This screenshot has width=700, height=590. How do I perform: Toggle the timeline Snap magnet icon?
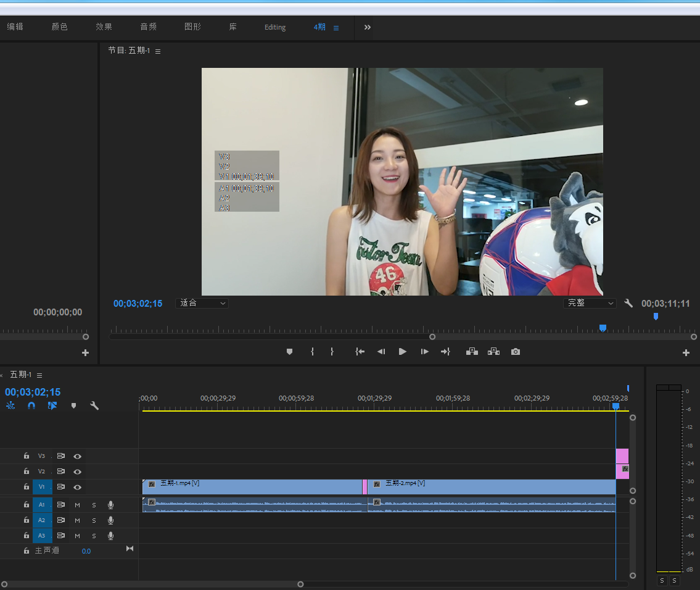[31, 406]
